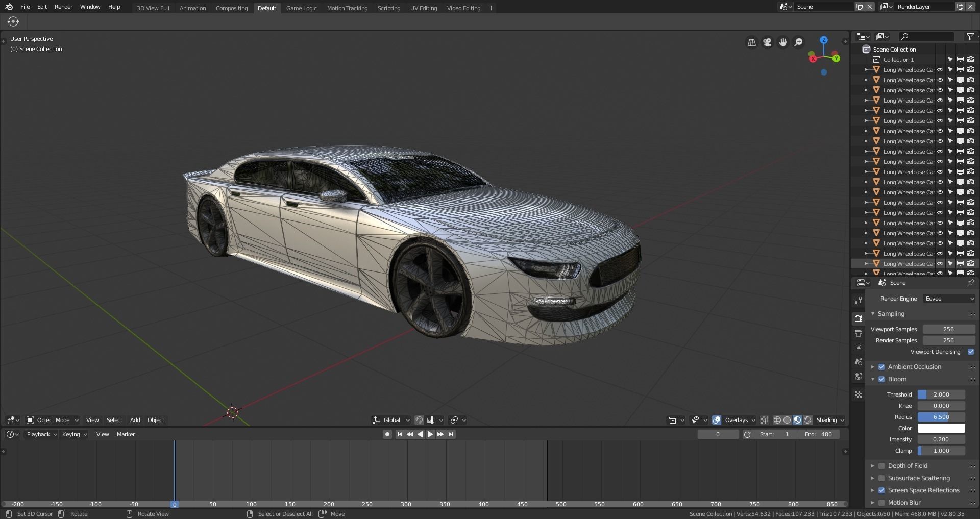Open the Playback dropdown in timeline
Viewport: 980px width, 519px height.
tap(41, 434)
